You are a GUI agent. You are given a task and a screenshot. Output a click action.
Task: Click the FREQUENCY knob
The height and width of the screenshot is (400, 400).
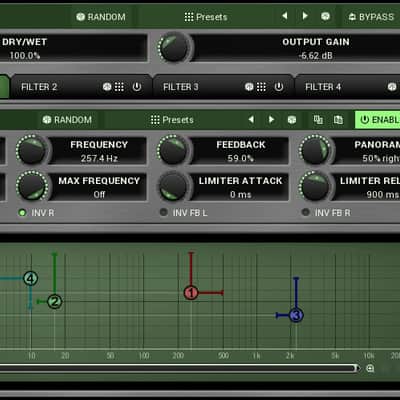point(32,150)
